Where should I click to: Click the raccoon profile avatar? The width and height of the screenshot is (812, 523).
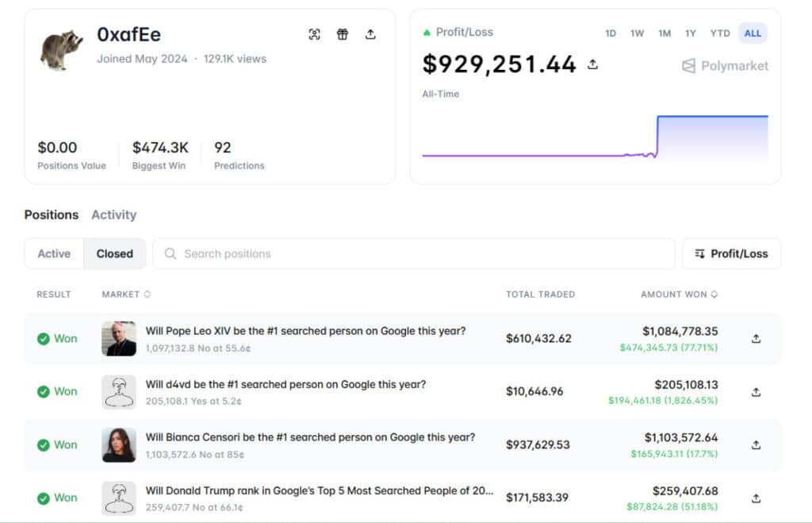(62, 49)
